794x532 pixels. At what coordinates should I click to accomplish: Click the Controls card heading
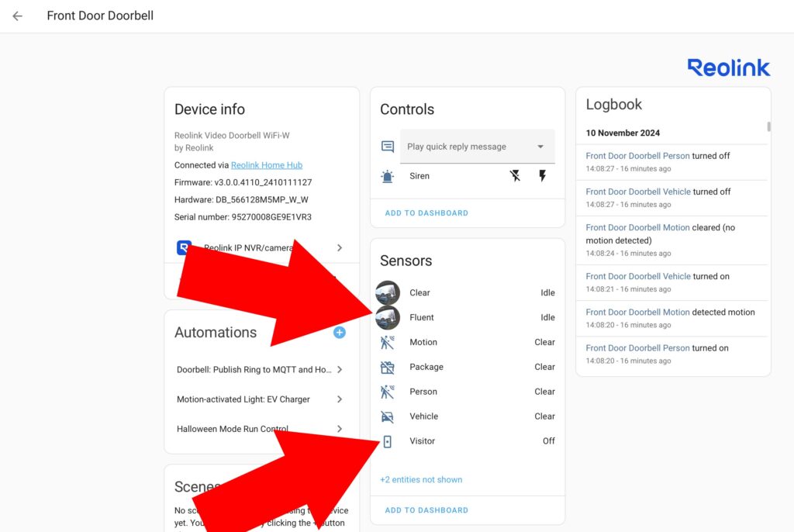pos(407,109)
